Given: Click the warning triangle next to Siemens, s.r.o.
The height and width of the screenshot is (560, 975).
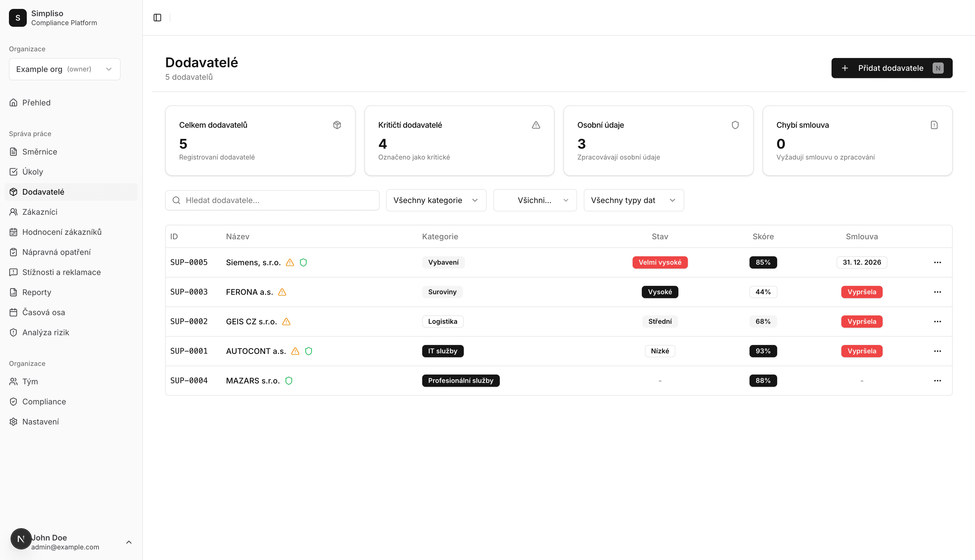Looking at the screenshot, I should [x=290, y=262].
